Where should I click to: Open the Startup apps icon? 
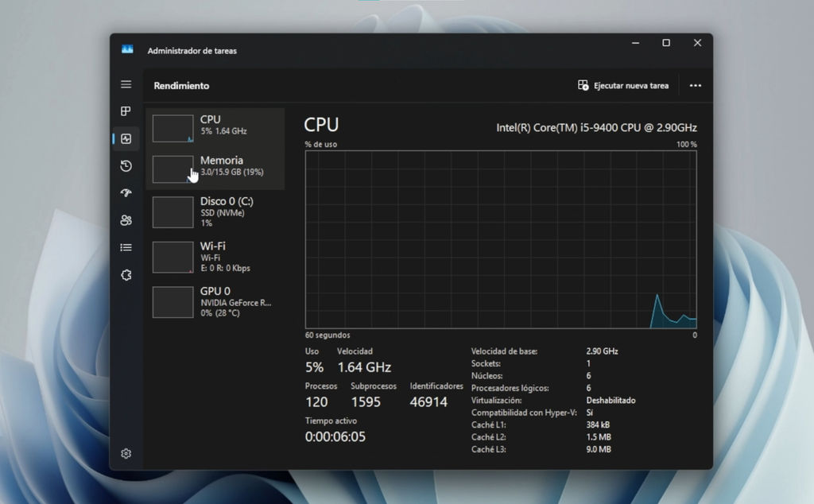pyautogui.click(x=126, y=193)
